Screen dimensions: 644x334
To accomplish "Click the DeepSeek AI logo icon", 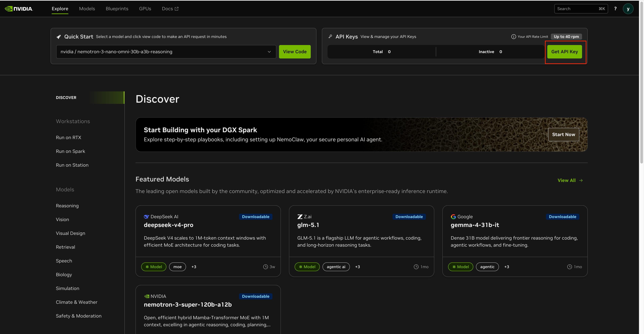I will click(147, 217).
